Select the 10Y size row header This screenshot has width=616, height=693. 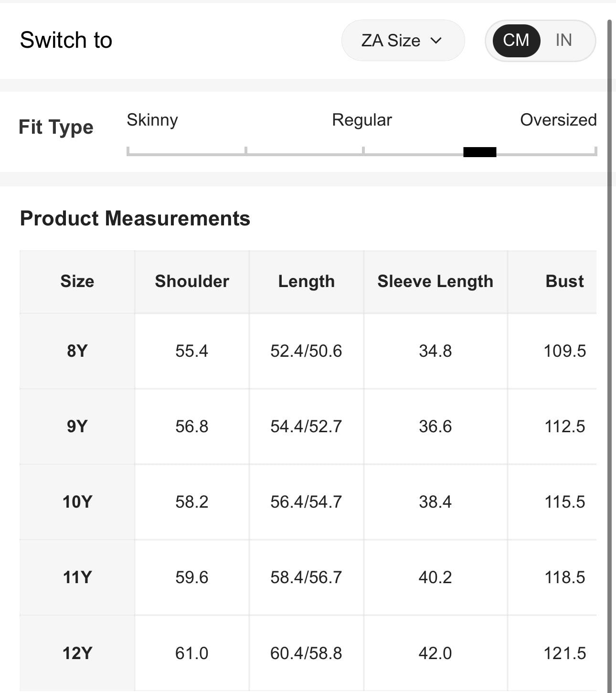(x=77, y=501)
